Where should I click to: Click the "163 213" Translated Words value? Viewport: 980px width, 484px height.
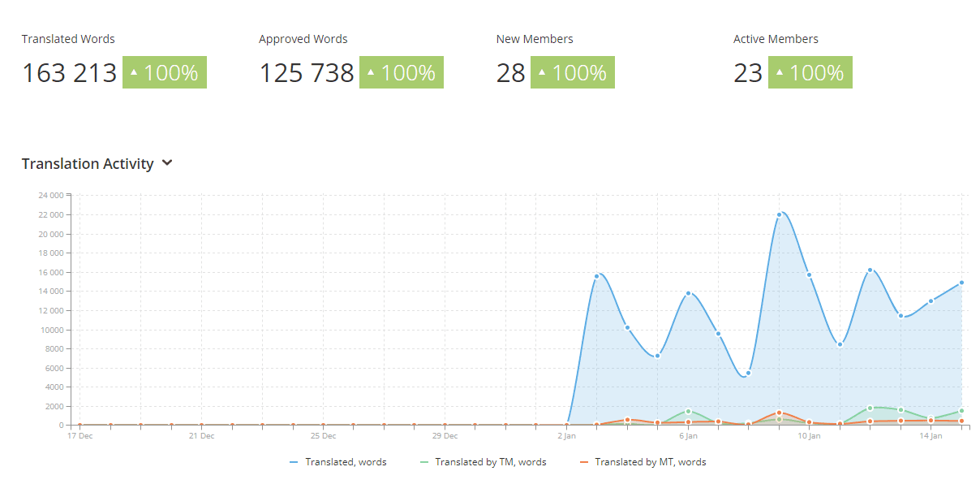[x=70, y=72]
